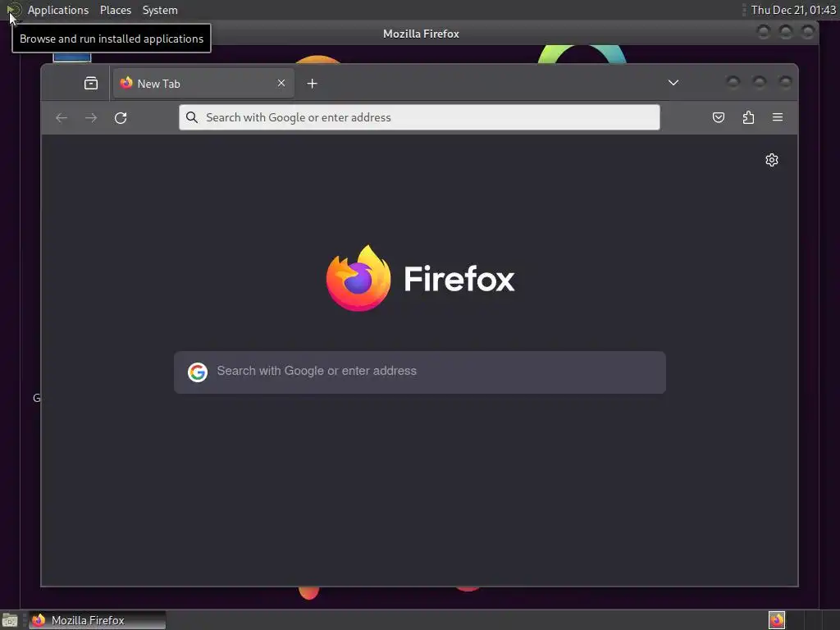840x630 pixels.
Task: Click the search magnifier in the address bar
Action: click(x=192, y=117)
